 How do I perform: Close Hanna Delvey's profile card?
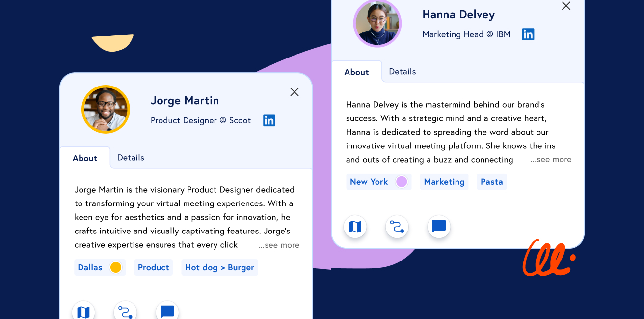[566, 6]
